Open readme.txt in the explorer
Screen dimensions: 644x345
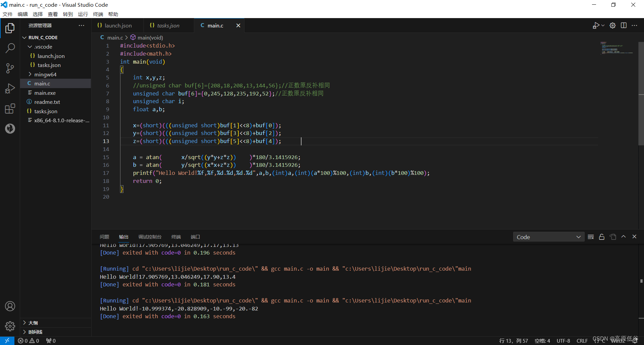click(x=56, y=102)
